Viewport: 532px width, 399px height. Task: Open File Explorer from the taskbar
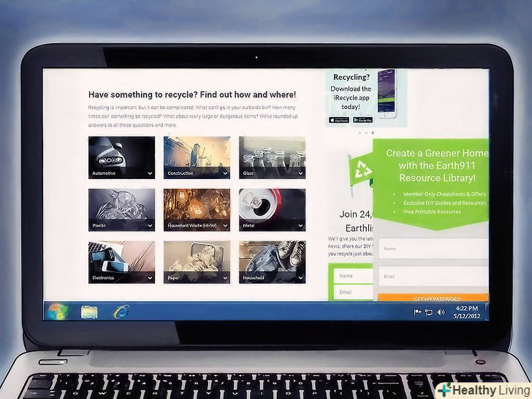click(89, 311)
